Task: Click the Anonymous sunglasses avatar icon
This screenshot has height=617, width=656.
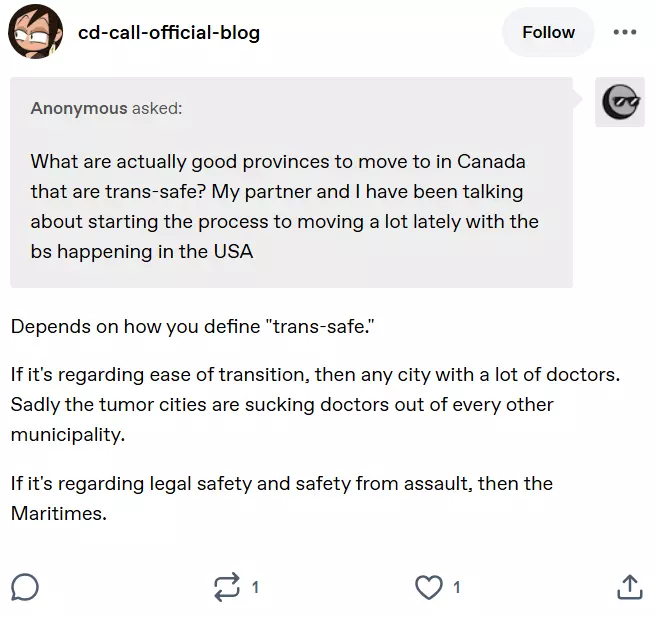Action: 620,102
